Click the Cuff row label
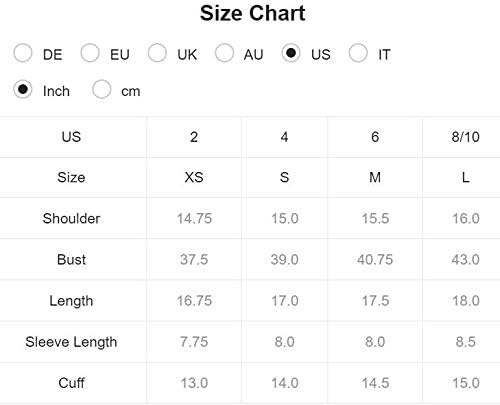The width and height of the screenshot is (500, 405). (71, 383)
